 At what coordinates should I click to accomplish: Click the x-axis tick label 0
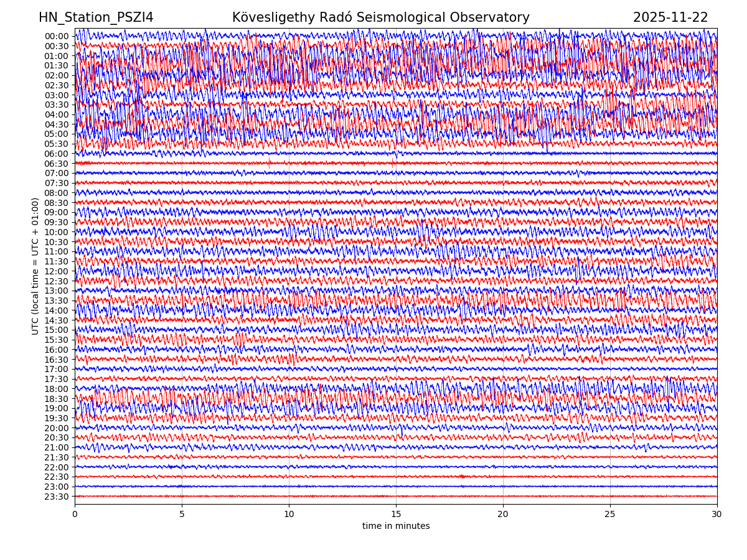pos(75,514)
